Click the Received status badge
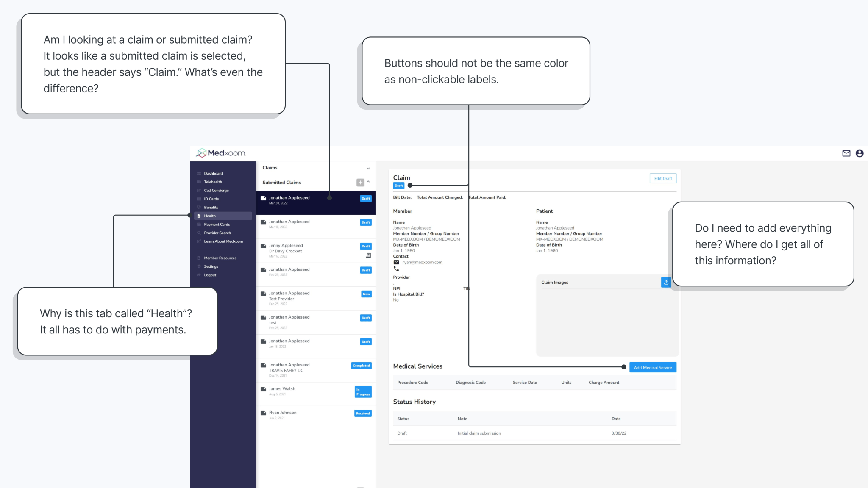 tap(363, 413)
